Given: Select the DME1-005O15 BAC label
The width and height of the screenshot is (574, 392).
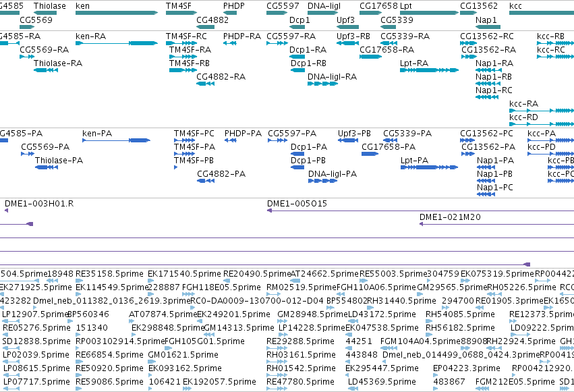Looking at the screenshot, I should coord(297,204).
